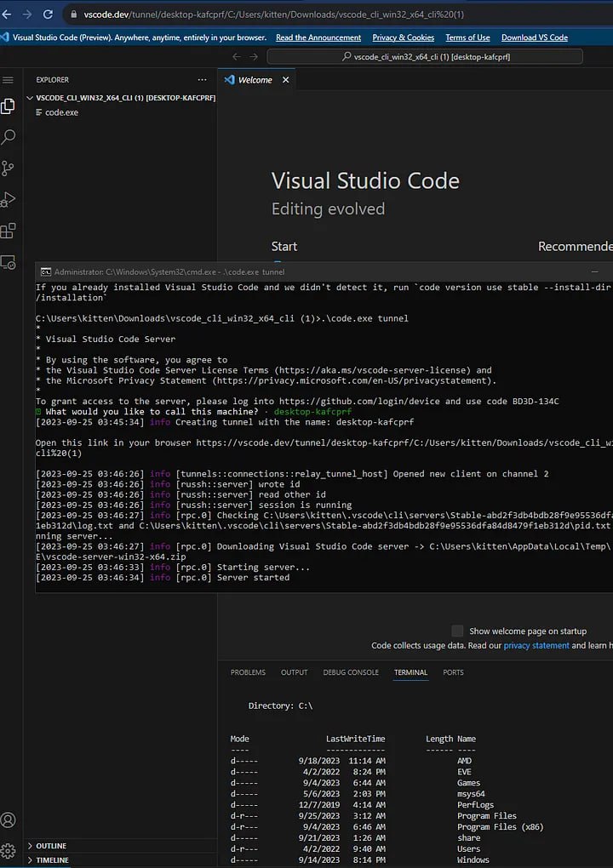Click the padlock site info icon
Viewport: 613px width, 868px height.
pos(73,14)
